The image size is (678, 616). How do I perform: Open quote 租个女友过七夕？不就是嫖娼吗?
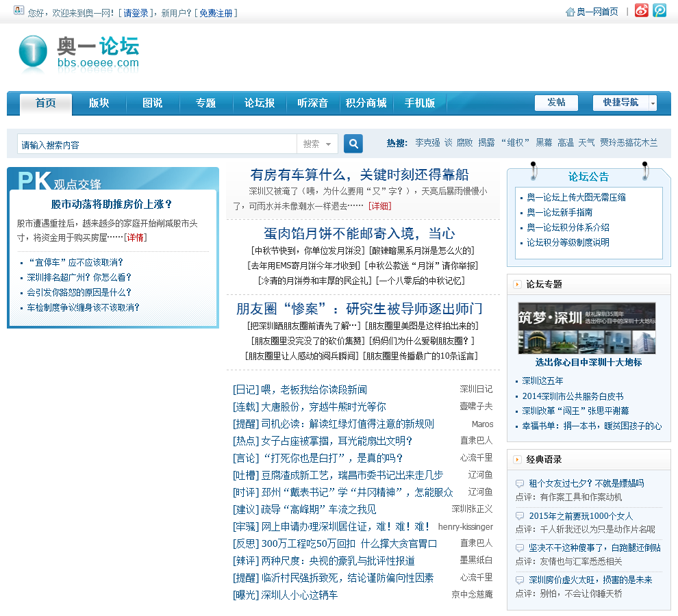pos(586,484)
